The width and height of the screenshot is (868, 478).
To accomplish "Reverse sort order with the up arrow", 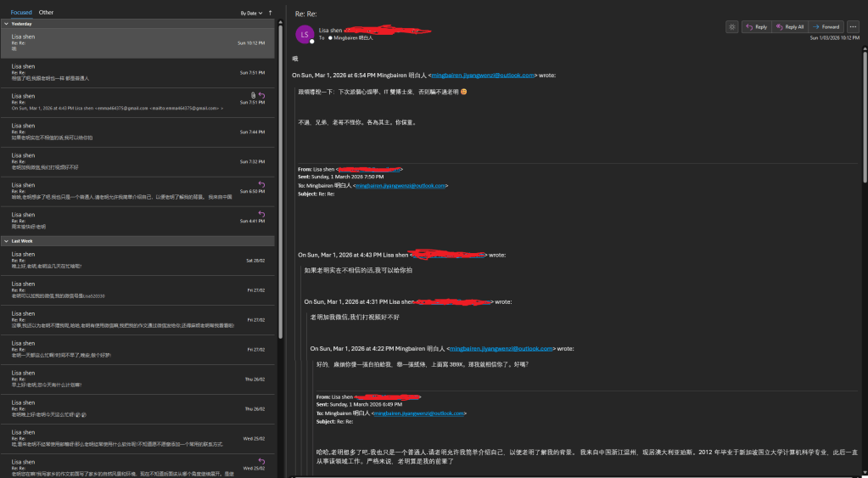I will point(271,13).
